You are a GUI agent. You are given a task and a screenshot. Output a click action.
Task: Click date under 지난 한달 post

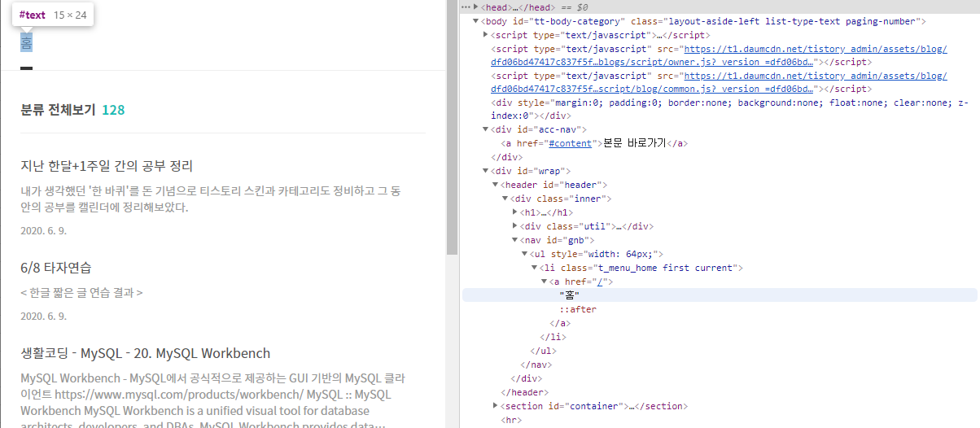click(x=43, y=230)
